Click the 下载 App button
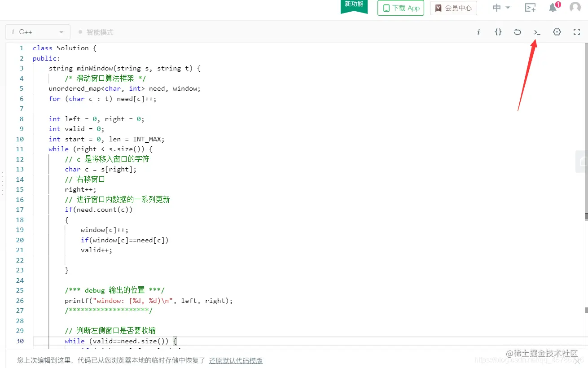The image size is (588, 368). point(401,8)
